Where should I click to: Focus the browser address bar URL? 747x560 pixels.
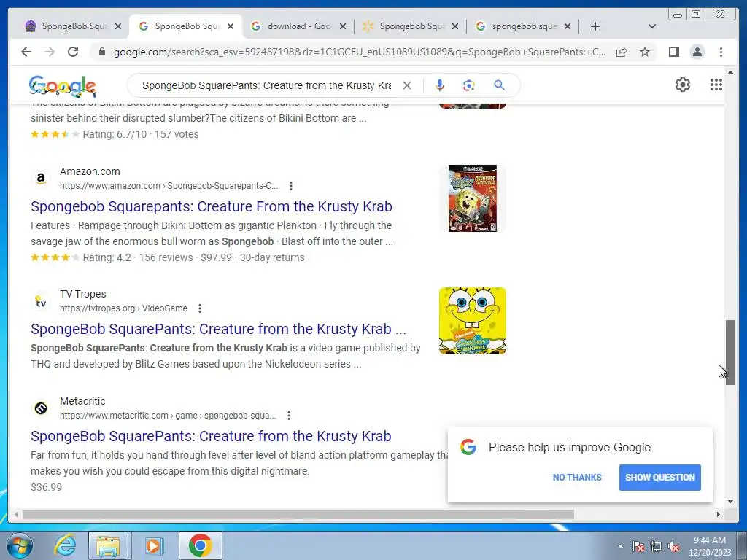point(359,52)
